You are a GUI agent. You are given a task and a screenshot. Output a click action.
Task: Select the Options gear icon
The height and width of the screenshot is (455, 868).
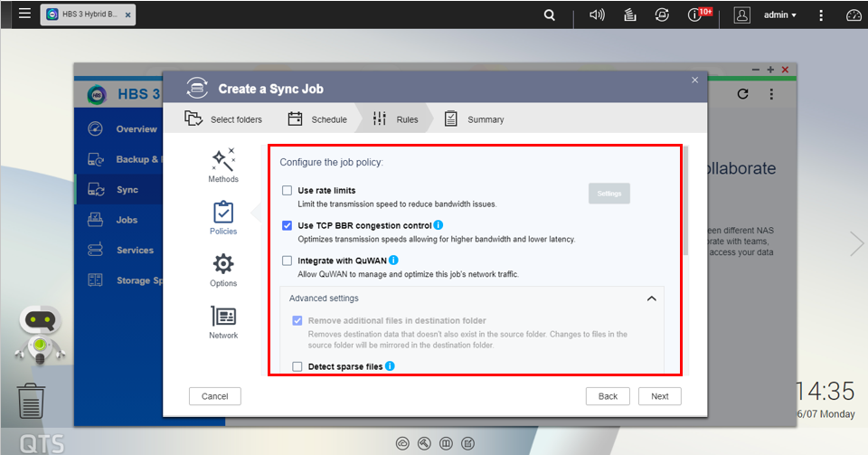(222, 264)
